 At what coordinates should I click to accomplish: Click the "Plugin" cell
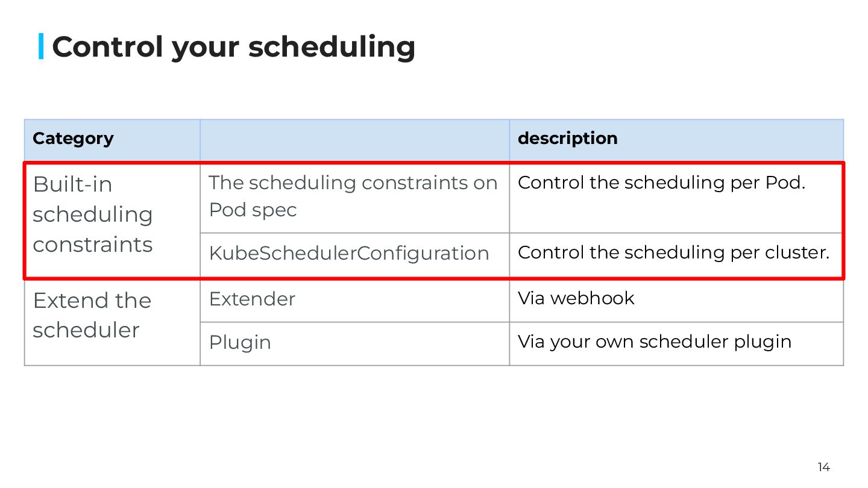click(x=240, y=342)
